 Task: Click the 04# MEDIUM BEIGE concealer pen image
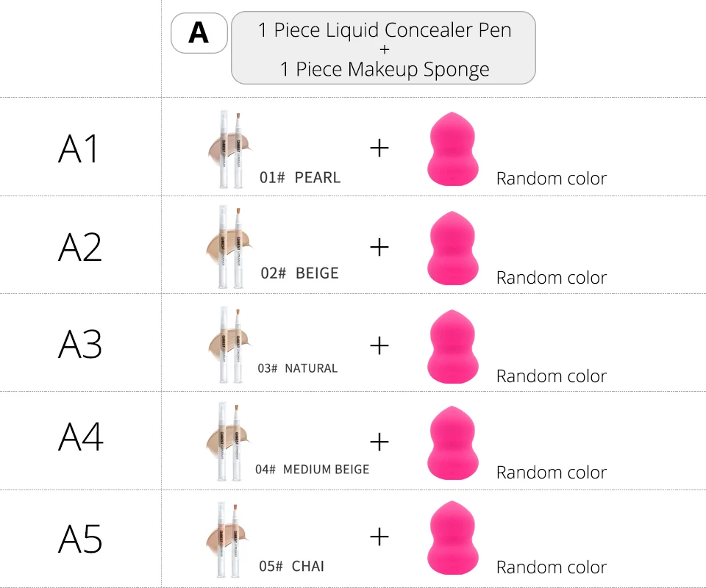228,442
